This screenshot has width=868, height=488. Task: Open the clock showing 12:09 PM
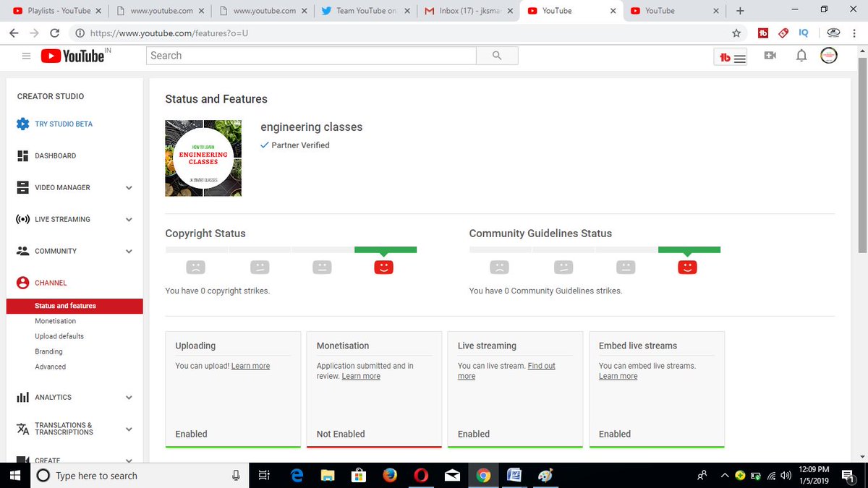pyautogui.click(x=812, y=475)
